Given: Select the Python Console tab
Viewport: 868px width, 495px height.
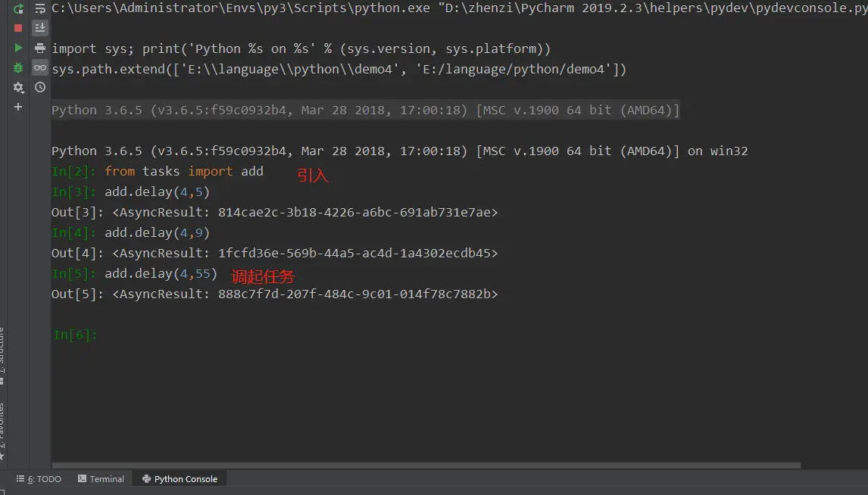Looking at the screenshot, I should (x=180, y=479).
